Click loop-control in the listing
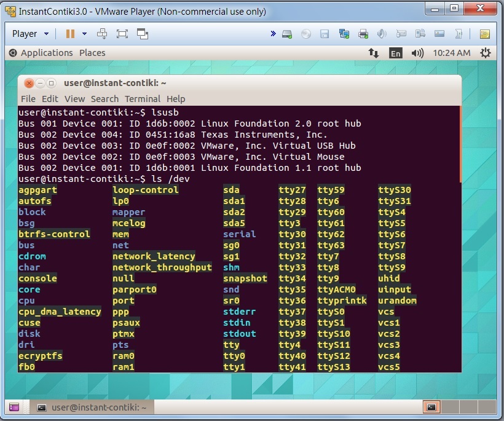 click(145, 190)
